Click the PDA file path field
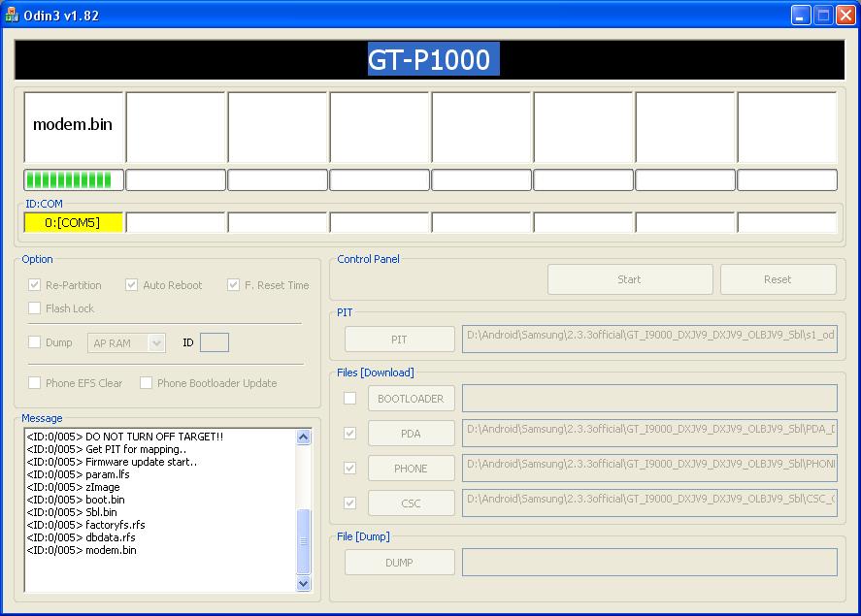861x616 pixels. (649, 434)
